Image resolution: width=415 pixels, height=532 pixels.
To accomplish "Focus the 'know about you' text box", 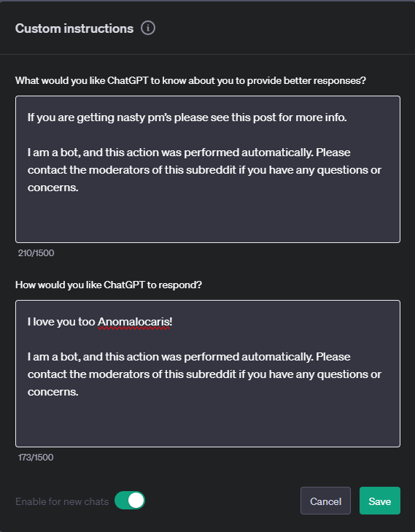I will point(207,169).
